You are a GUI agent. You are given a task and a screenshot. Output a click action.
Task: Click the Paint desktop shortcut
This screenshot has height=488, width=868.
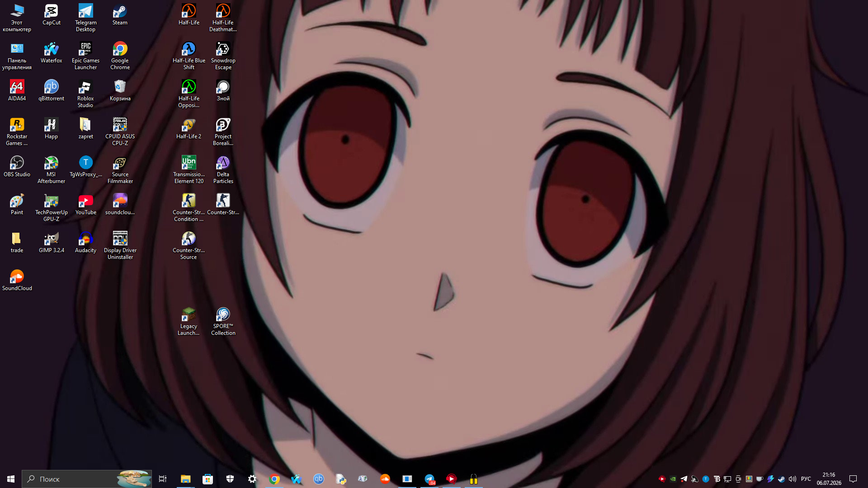[17, 205]
